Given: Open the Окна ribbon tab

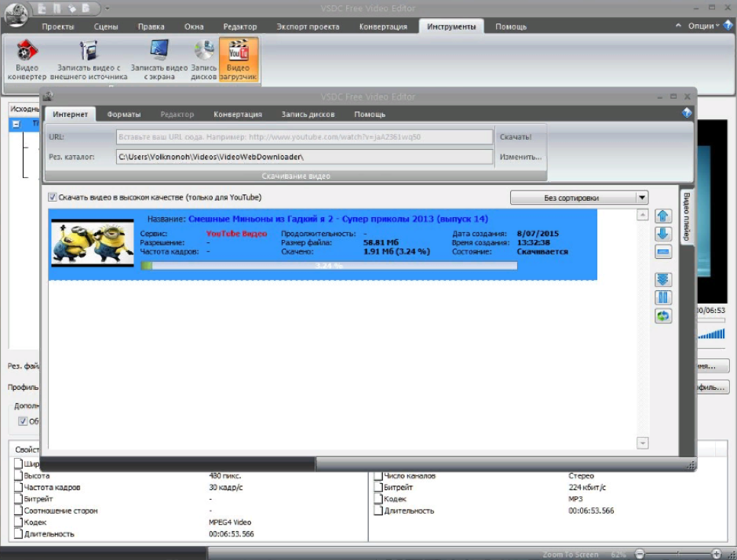Looking at the screenshot, I should coord(194,27).
